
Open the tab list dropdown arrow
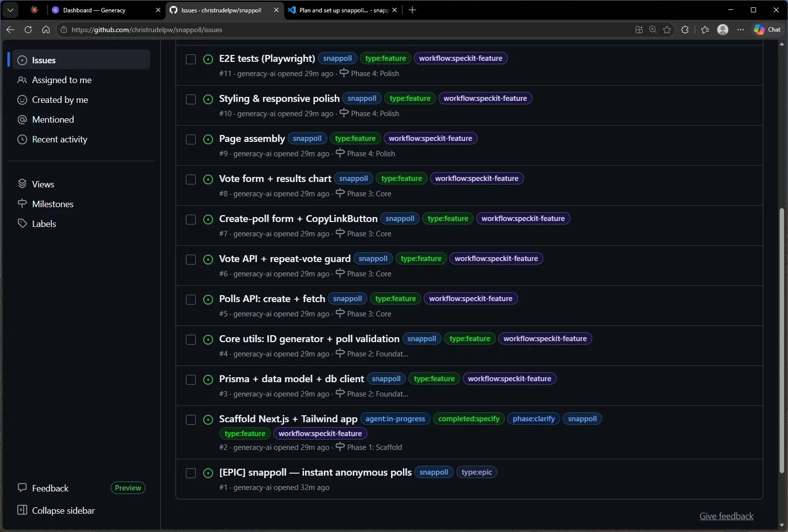[x=10, y=10]
